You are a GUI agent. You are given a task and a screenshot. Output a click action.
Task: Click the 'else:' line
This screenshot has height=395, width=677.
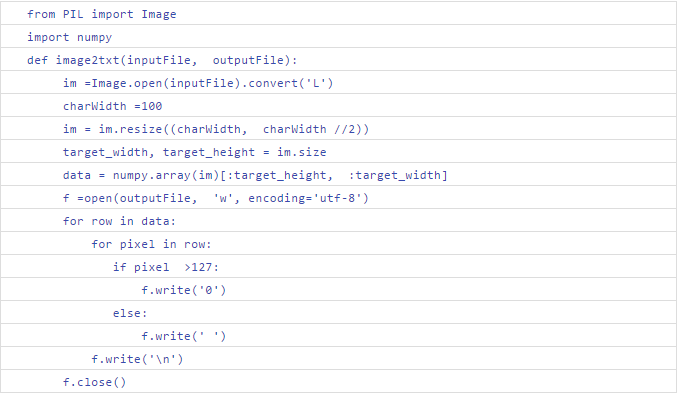[130, 313]
